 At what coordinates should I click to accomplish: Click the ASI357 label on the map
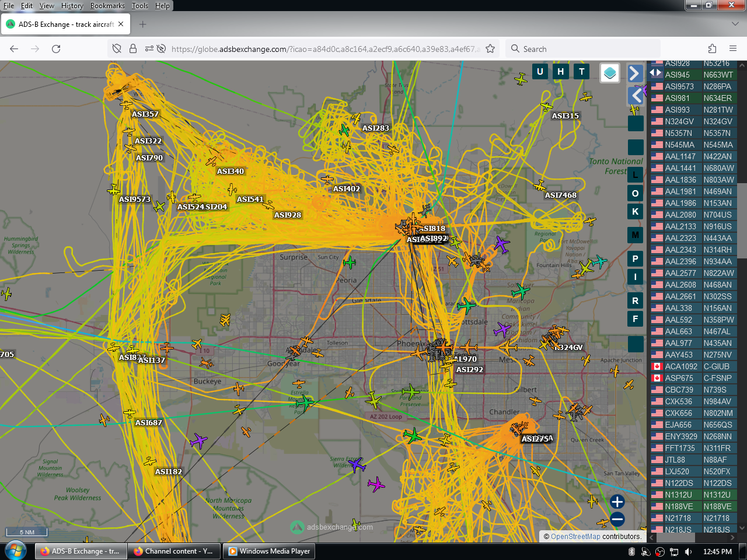pyautogui.click(x=145, y=114)
